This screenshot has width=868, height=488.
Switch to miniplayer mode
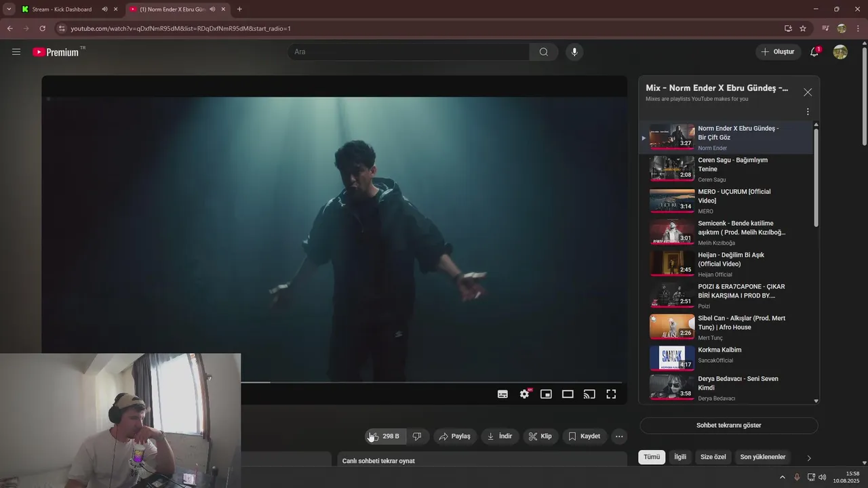546,394
